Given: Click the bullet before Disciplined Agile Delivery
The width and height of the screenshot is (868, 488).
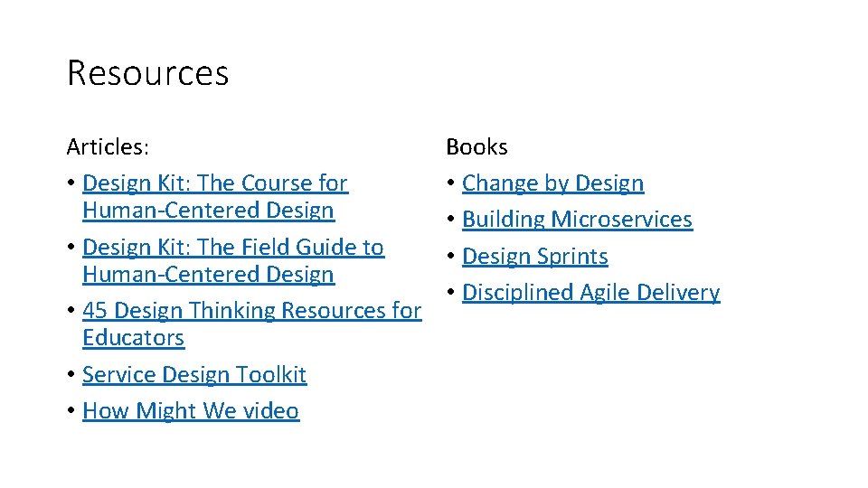Looking at the screenshot, I should point(450,294).
